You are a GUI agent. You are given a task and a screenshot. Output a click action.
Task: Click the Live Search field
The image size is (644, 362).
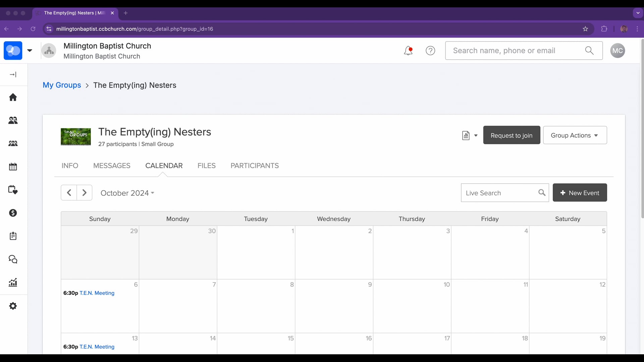[500, 193]
